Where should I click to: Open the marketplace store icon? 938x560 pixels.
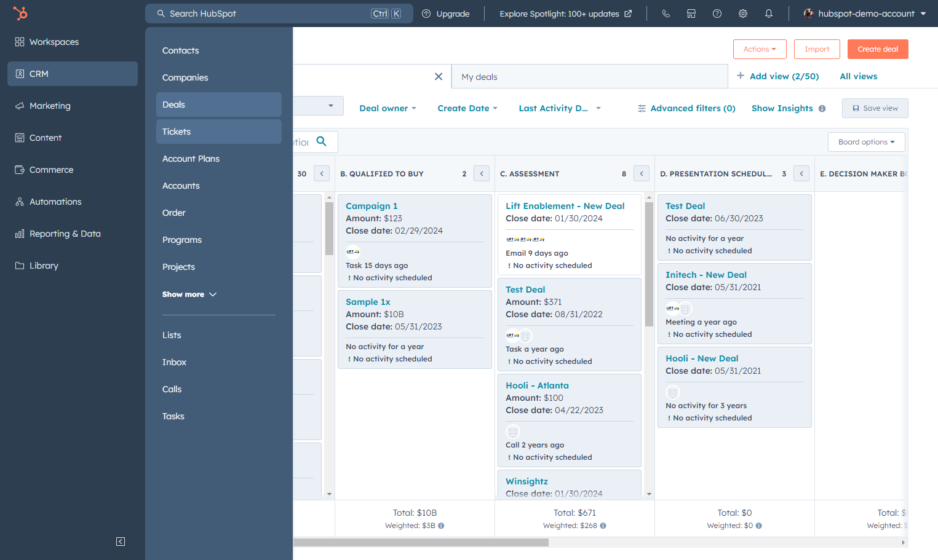tap(691, 14)
